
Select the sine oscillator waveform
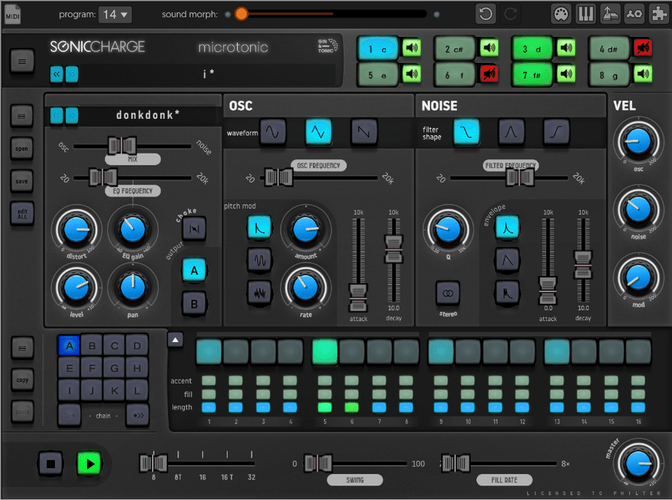point(273,132)
